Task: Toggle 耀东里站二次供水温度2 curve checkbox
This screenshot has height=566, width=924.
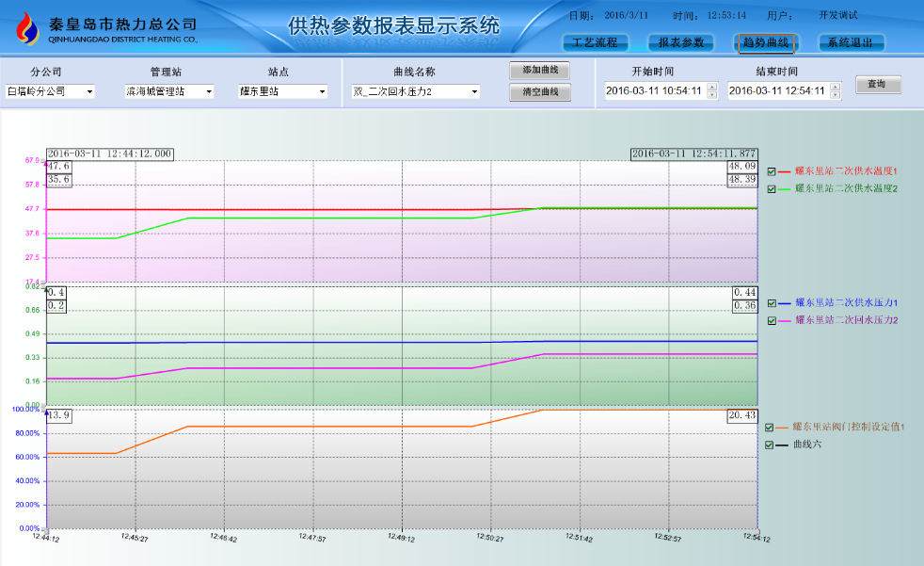Action: 772,188
